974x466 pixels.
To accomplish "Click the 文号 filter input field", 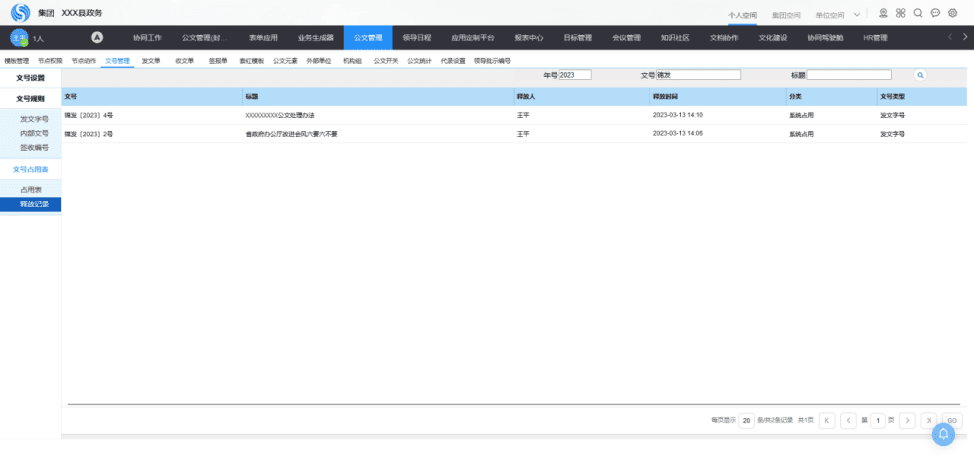I will tap(698, 75).
